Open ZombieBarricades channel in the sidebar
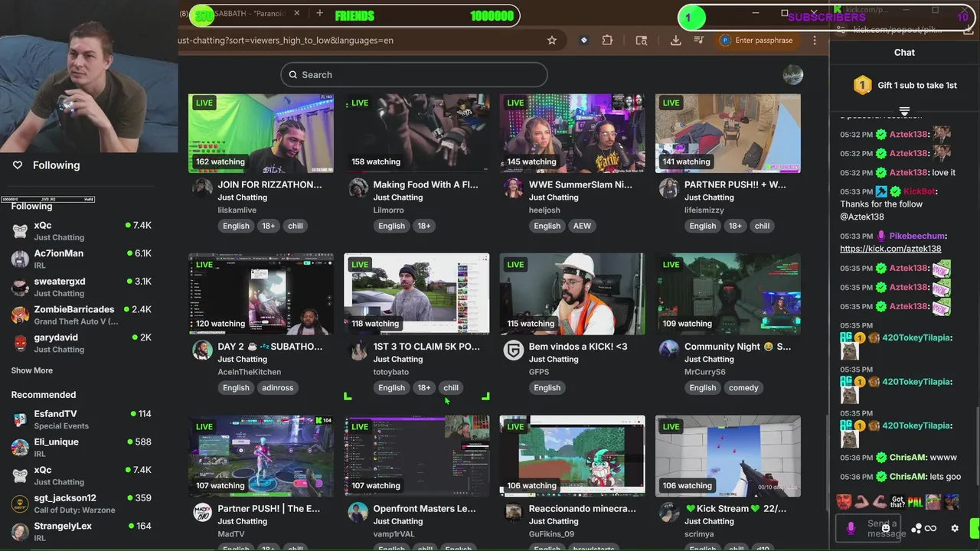Image resolution: width=980 pixels, height=551 pixels. 81,315
